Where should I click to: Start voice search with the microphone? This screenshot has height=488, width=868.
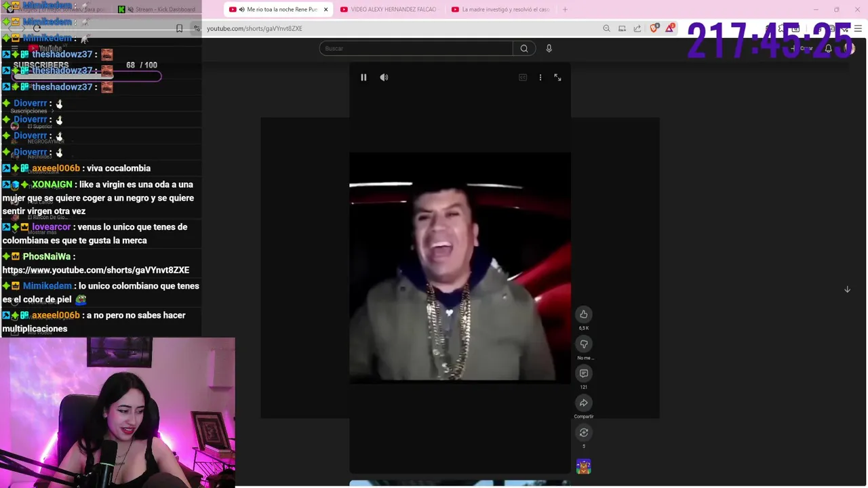(549, 48)
